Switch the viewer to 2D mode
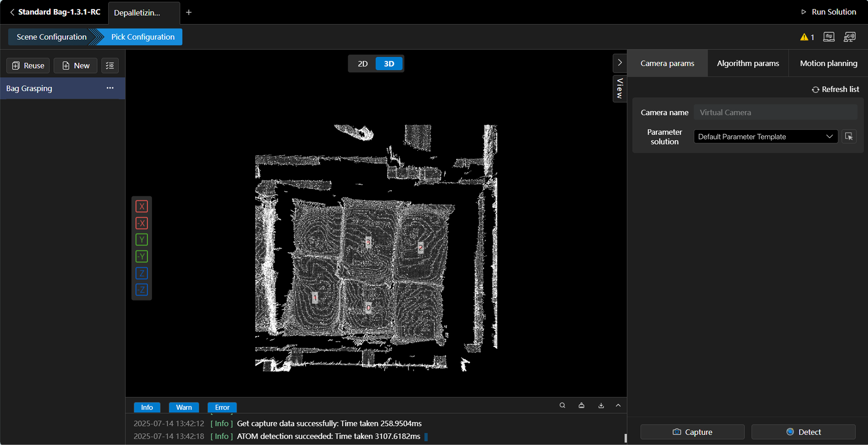 (362, 64)
